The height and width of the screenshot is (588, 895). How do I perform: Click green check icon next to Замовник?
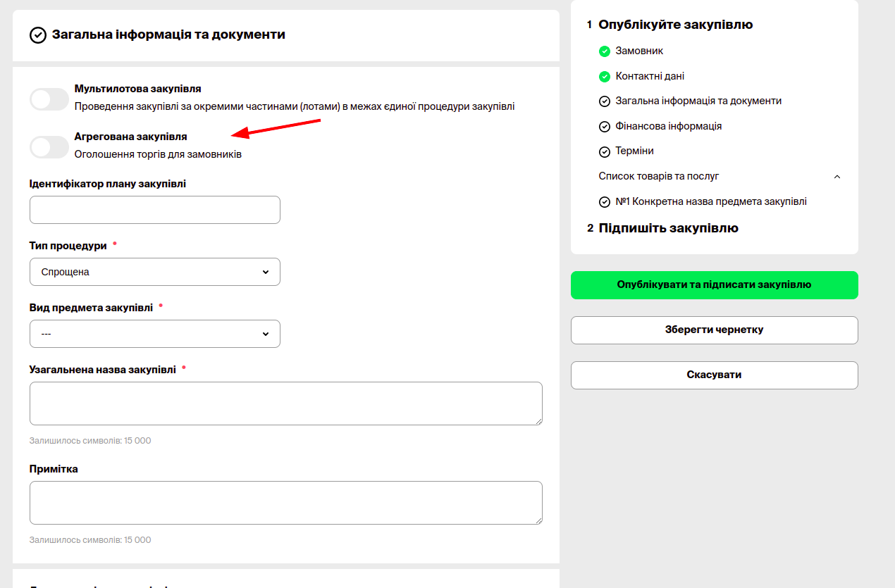(x=604, y=51)
